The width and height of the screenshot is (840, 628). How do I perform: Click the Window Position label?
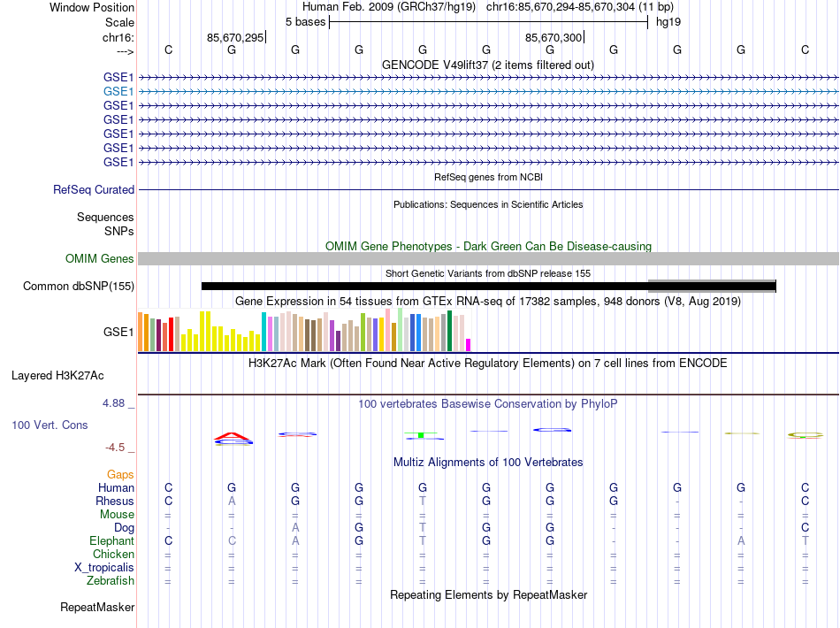tap(92, 7)
